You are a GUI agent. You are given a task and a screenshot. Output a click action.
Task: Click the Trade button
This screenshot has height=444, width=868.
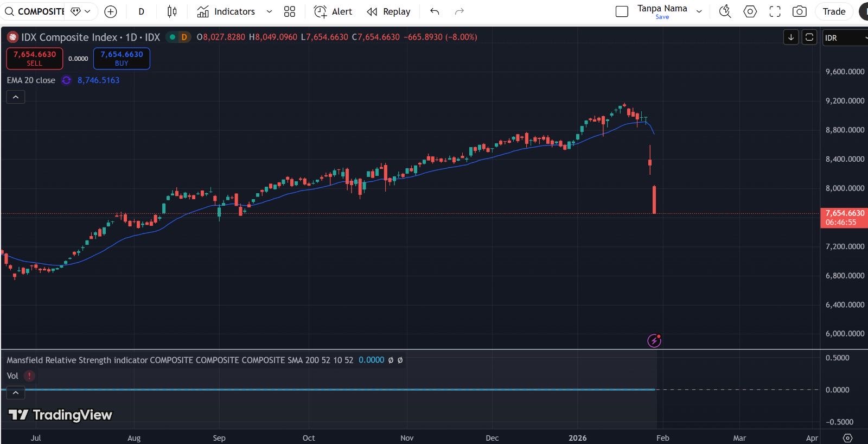833,11
